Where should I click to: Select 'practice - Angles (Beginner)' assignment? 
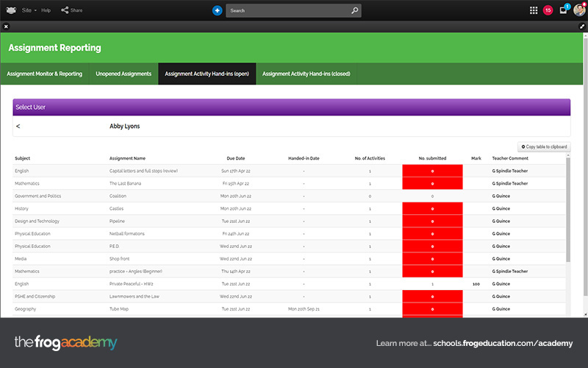click(136, 272)
